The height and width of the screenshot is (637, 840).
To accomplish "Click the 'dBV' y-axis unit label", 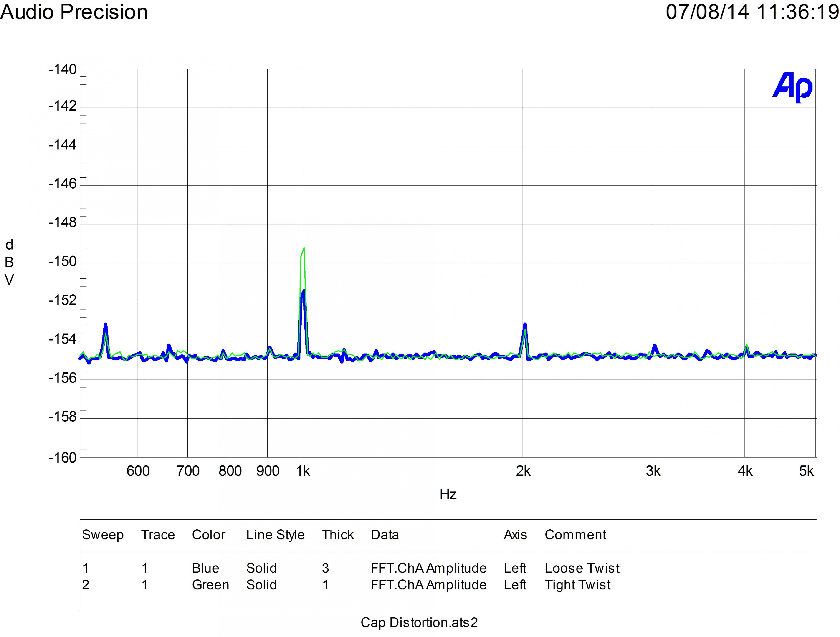I will pos(9,262).
